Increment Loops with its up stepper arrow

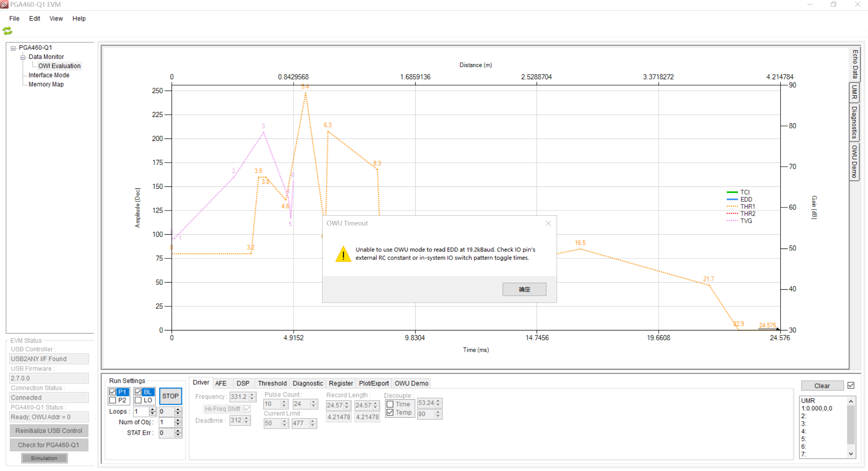152,409
